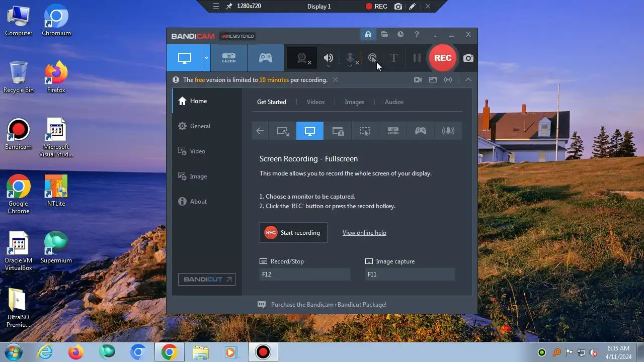Click the Start recording button

(x=293, y=233)
